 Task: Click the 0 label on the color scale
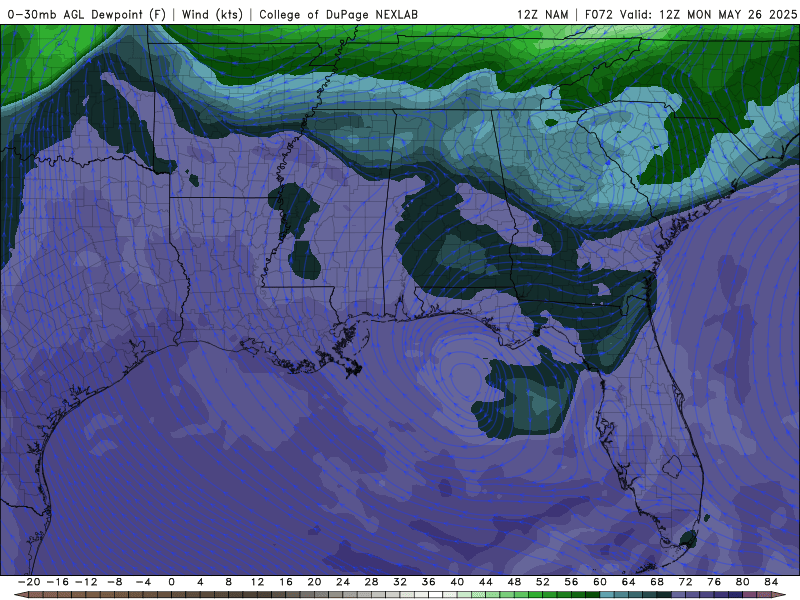pyautogui.click(x=171, y=582)
